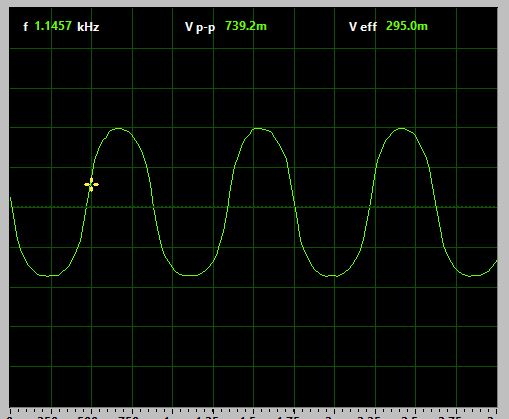This screenshot has height=419, width=509.
Task: Click the 500 mark on the time axis
Action: tap(89, 417)
